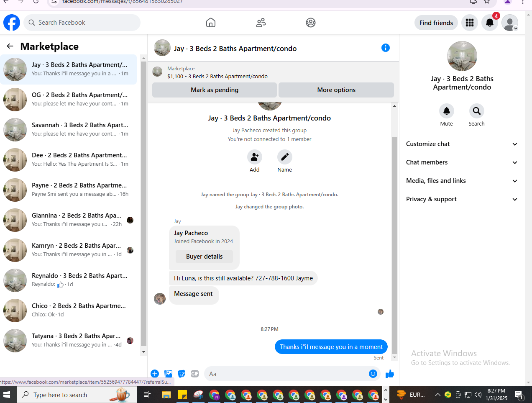532x403 pixels.
Task: Click the Facebook logo icon
Action: [12, 23]
